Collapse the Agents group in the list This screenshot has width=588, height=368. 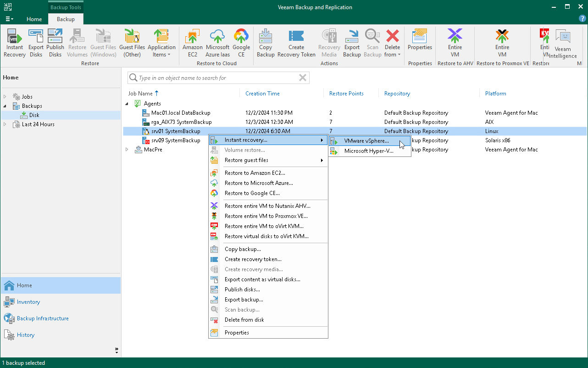[128, 104]
